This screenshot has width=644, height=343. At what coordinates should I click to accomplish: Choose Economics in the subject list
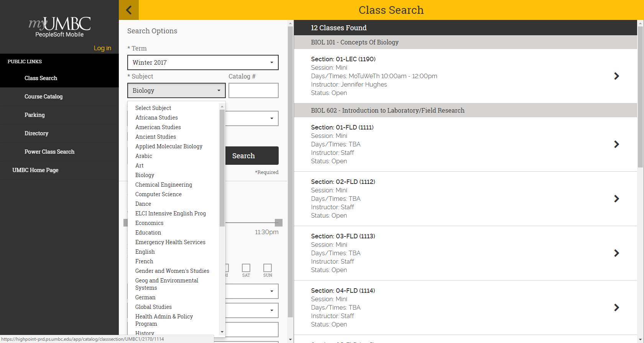149,223
